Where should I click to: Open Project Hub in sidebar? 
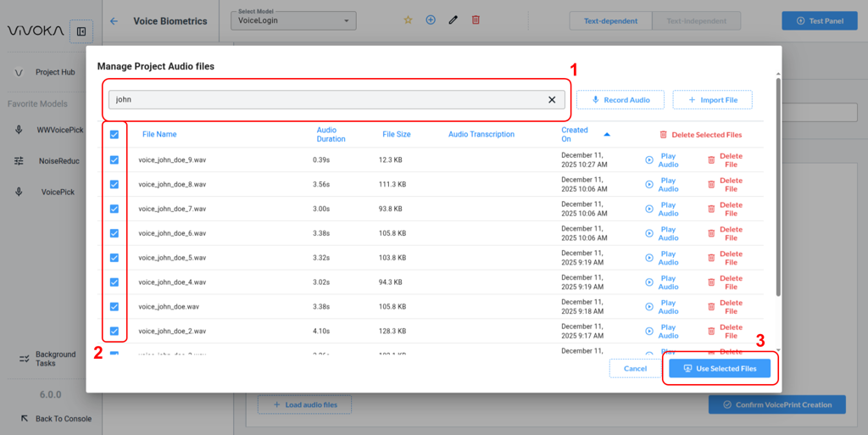tap(54, 72)
